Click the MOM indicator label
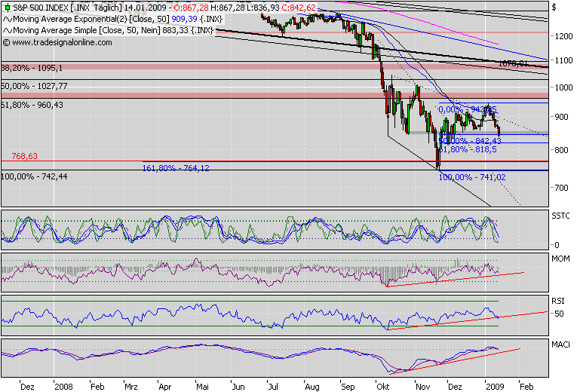The width and height of the screenshot is (580, 392). tap(560, 259)
